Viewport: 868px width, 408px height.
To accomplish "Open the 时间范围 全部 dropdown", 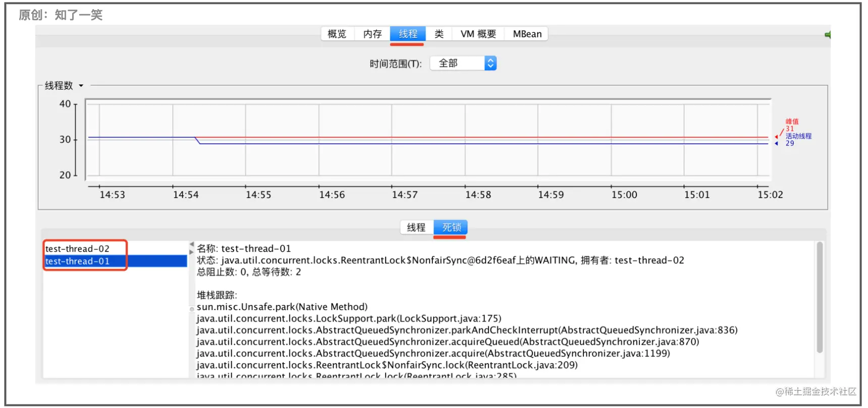I will 463,63.
